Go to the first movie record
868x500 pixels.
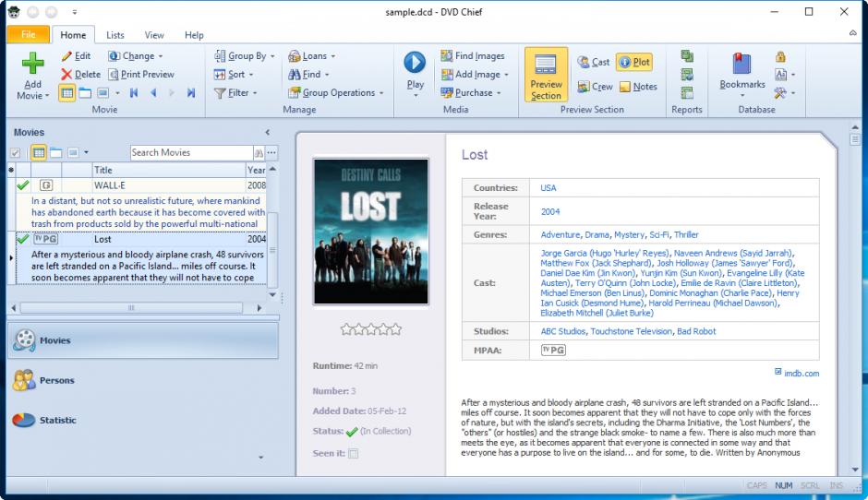click(x=133, y=93)
